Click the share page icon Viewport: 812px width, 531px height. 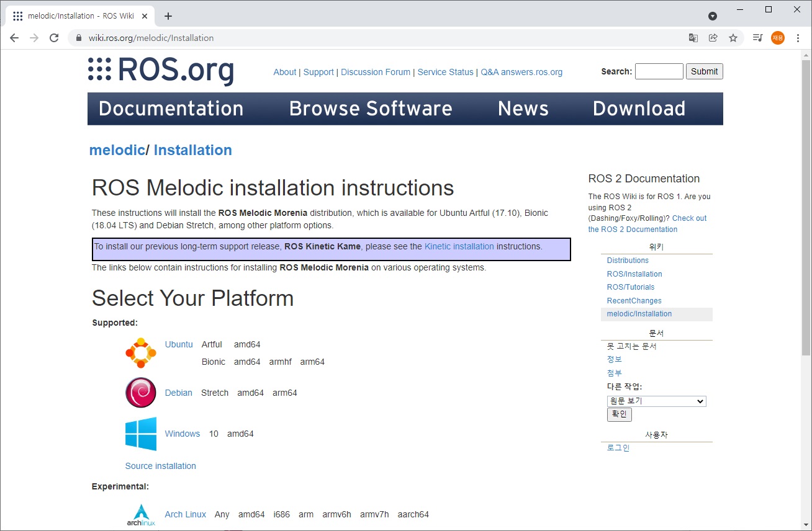(713, 38)
